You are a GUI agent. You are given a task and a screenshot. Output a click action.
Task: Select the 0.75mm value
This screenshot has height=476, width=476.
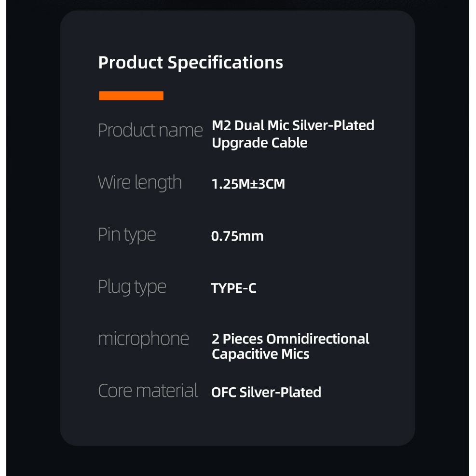(x=237, y=236)
